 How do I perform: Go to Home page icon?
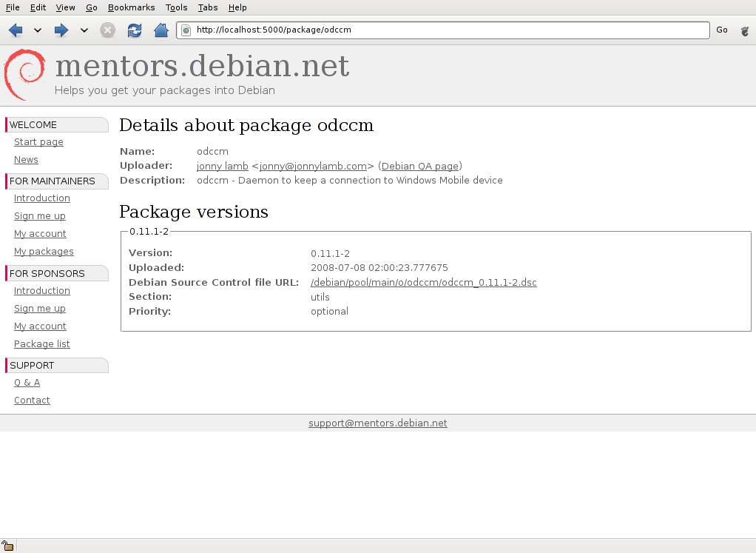(161, 30)
